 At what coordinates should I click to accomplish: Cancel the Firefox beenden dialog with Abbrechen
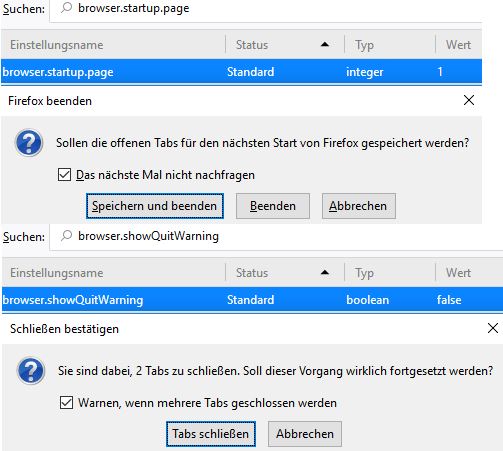(359, 206)
